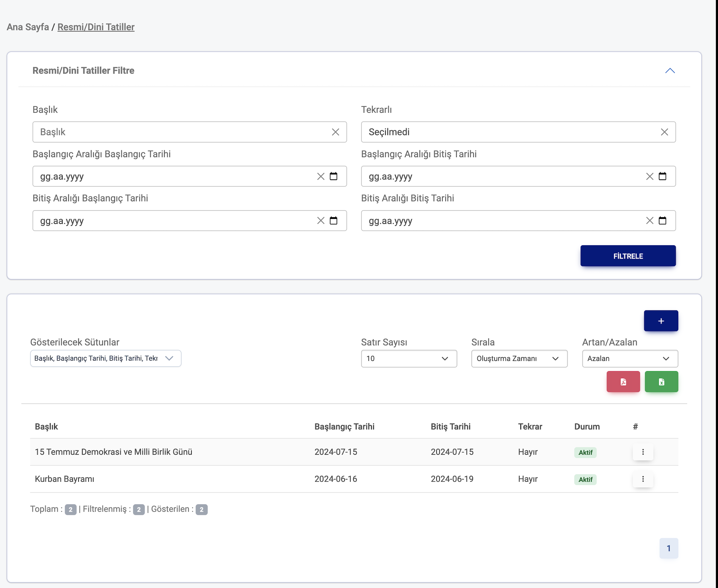Click the Gösterilen count badge
This screenshot has height=588, width=718.
(202, 509)
